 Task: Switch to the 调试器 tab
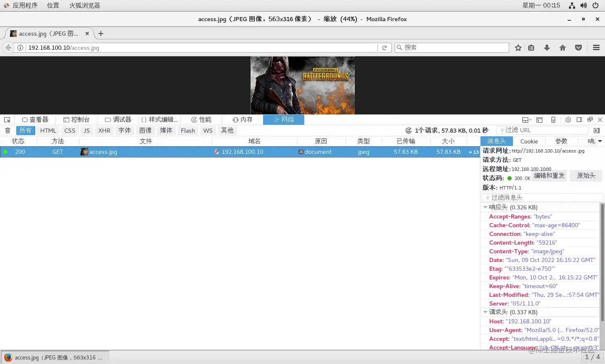pyautogui.click(x=118, y=120)
